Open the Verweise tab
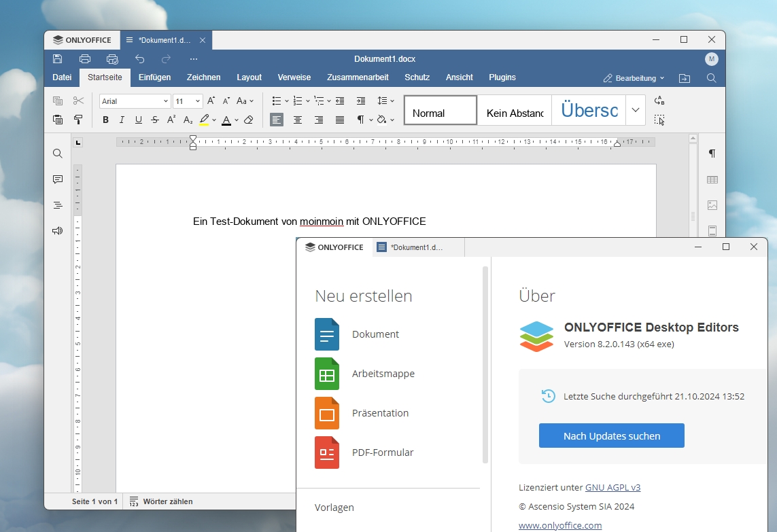Viewport: 777px width, 532px height. tap(294, 77)
